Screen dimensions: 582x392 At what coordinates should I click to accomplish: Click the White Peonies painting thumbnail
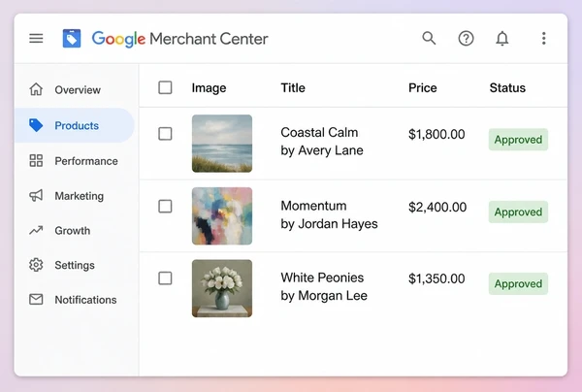(222, 288)
